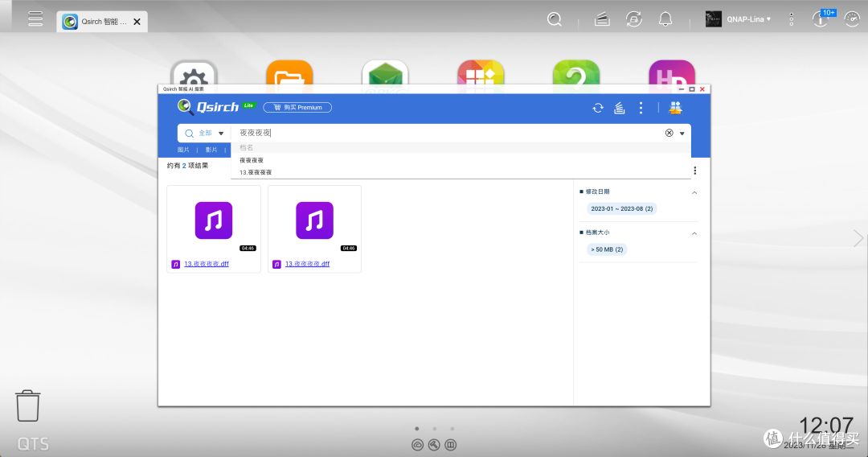Open the recycle bin trash icon

point(27,406)
